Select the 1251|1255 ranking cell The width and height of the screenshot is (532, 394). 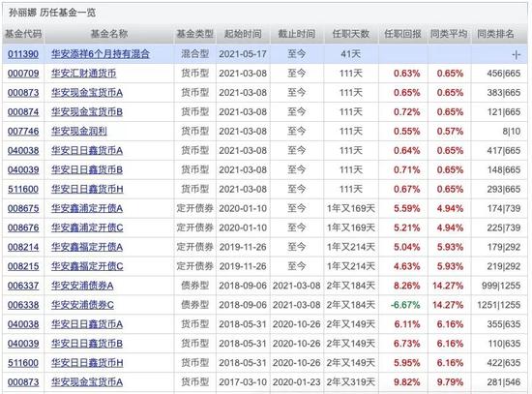(499, 305)
